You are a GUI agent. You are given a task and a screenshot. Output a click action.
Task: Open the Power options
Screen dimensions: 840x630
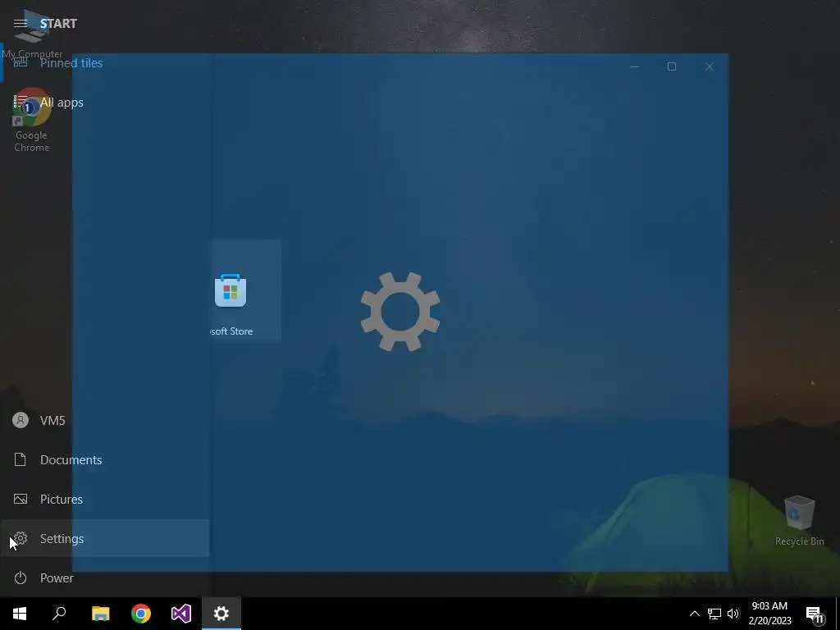[x=105, y=578]
